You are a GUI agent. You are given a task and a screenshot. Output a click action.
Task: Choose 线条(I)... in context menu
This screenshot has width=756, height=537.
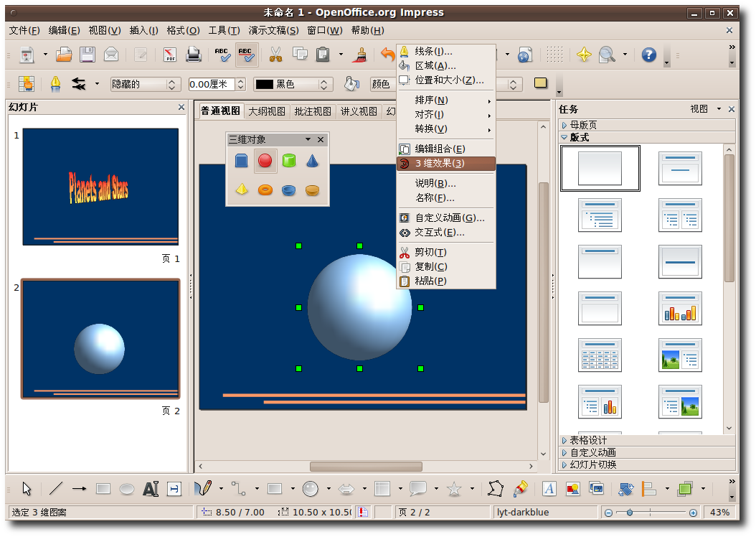[x=446, y=51]
